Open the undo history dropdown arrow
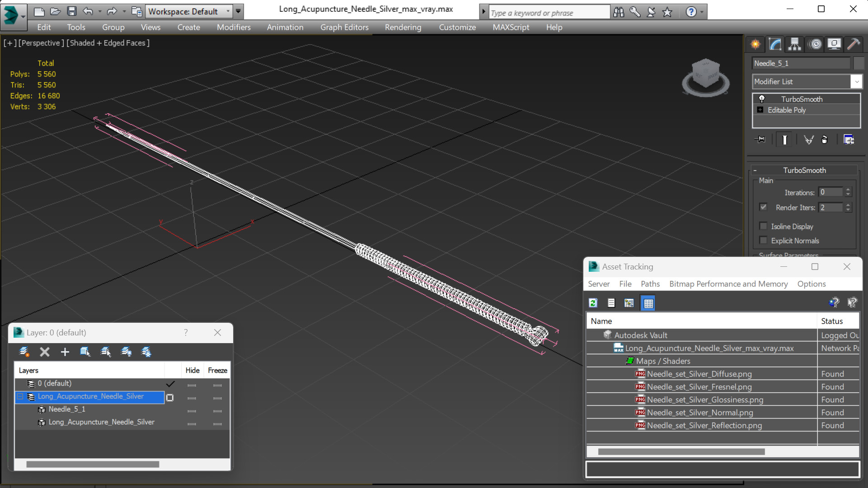This screenshot has width=868, height=488. [100, 11]
